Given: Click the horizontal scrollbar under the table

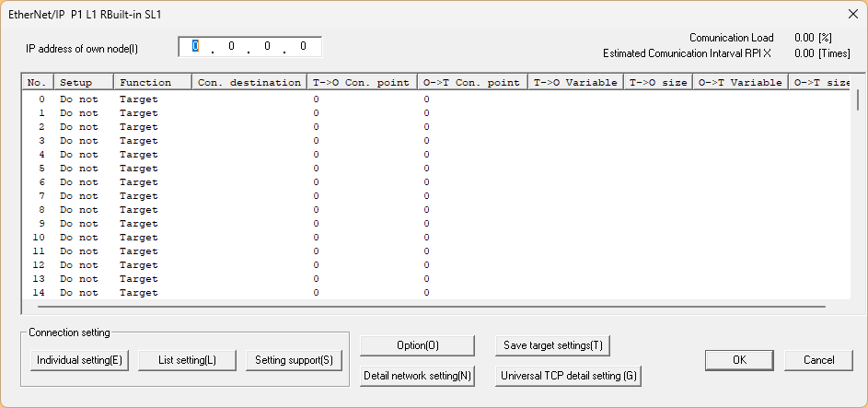Looking at the screenshot, I should pyautogui.click(x=423, y=307).
